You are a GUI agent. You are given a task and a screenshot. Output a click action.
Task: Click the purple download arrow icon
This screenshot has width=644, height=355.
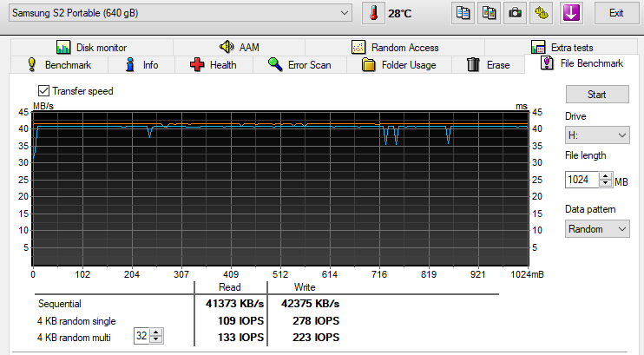571,13
